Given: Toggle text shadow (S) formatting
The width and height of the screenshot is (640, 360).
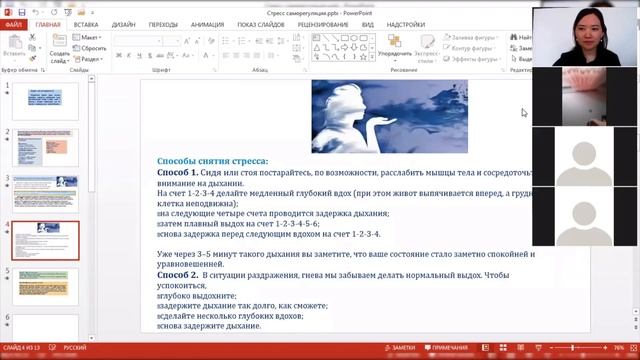Looking at the screenshot, I should pyautogui.click(x=150, y=56).
